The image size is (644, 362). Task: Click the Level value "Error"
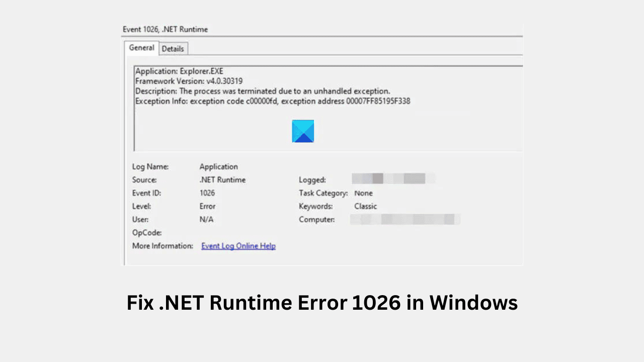click(207, 206)
